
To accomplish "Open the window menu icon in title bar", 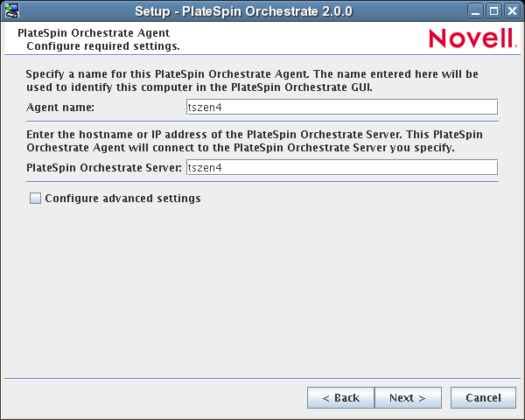I will [11, 11].
